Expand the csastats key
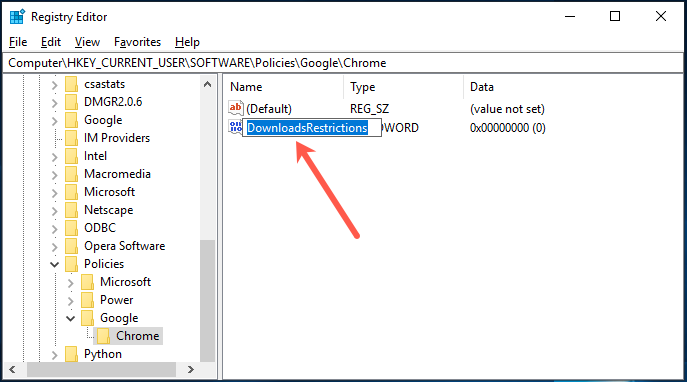 click(54, 85)
